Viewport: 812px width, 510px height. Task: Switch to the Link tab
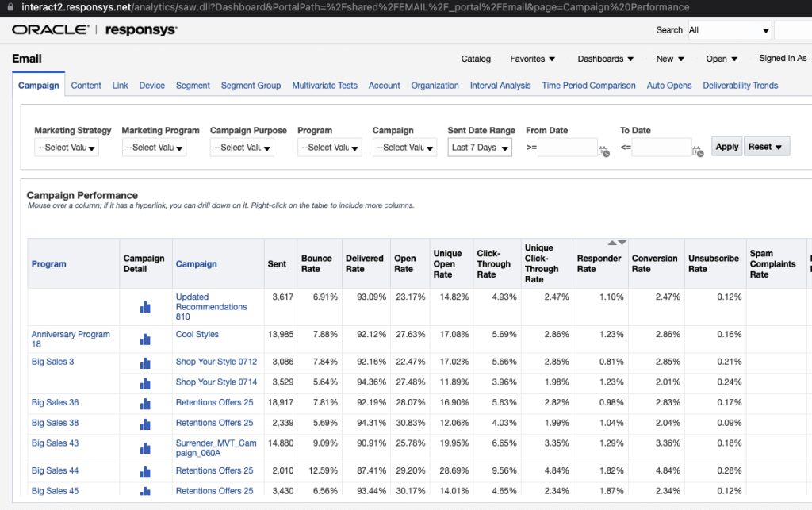pos(121,86)
